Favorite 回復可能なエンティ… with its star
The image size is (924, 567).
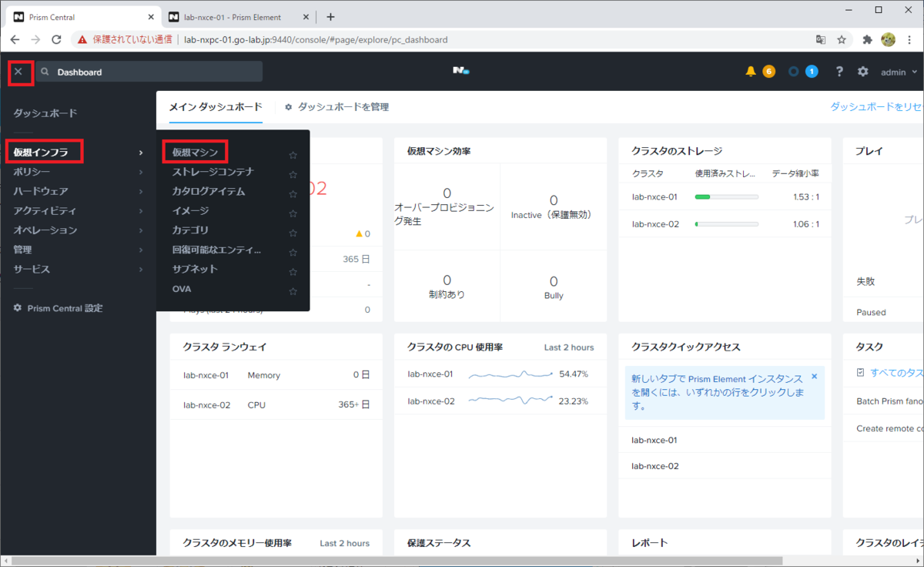click(x=293, y=253)
